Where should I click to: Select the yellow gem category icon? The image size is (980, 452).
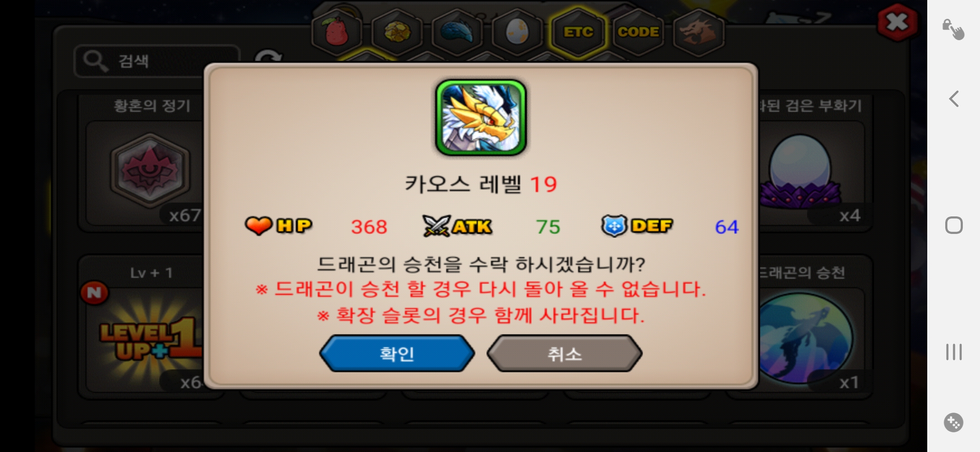(x=397, y=31)
